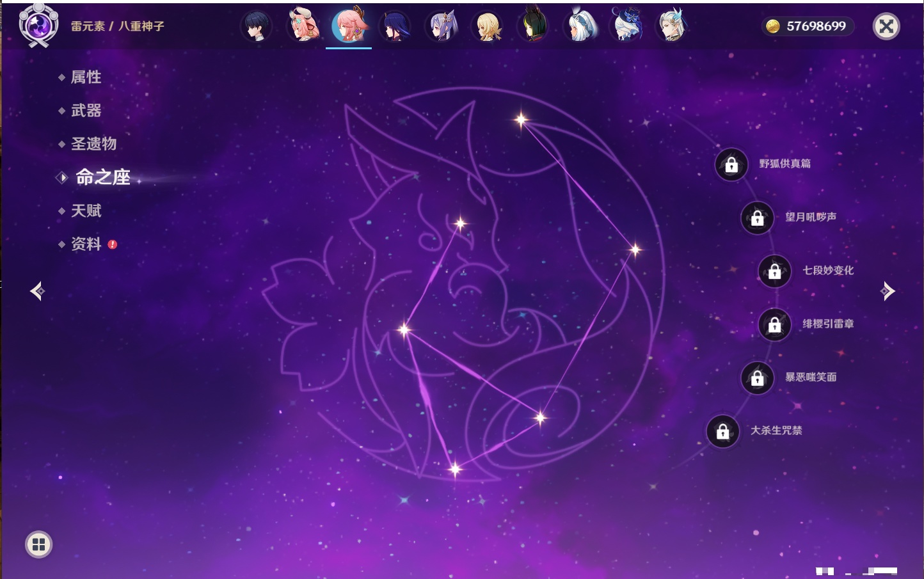The image size is (924, 579).
Task: Go to next character with right arrow
Action: 888,291
